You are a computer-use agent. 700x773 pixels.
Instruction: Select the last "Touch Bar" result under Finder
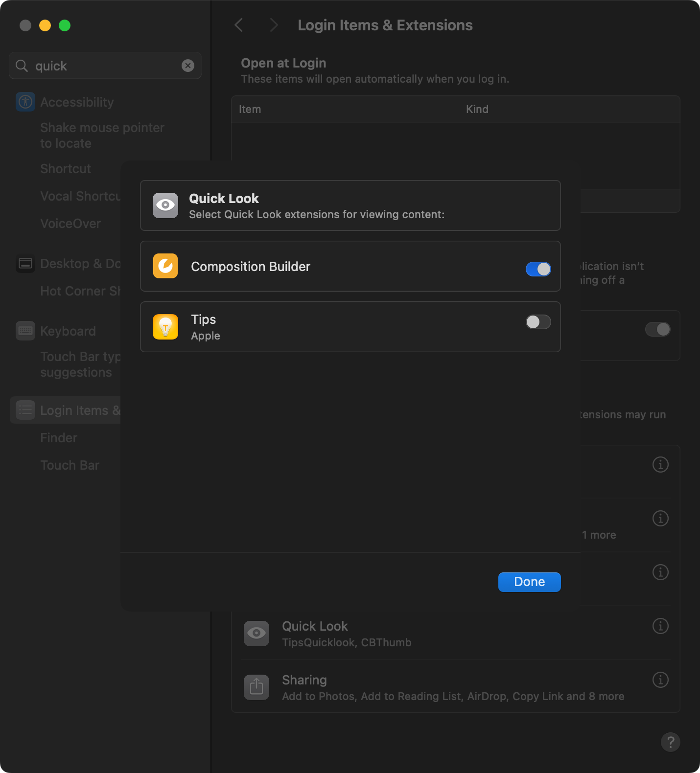70,465
